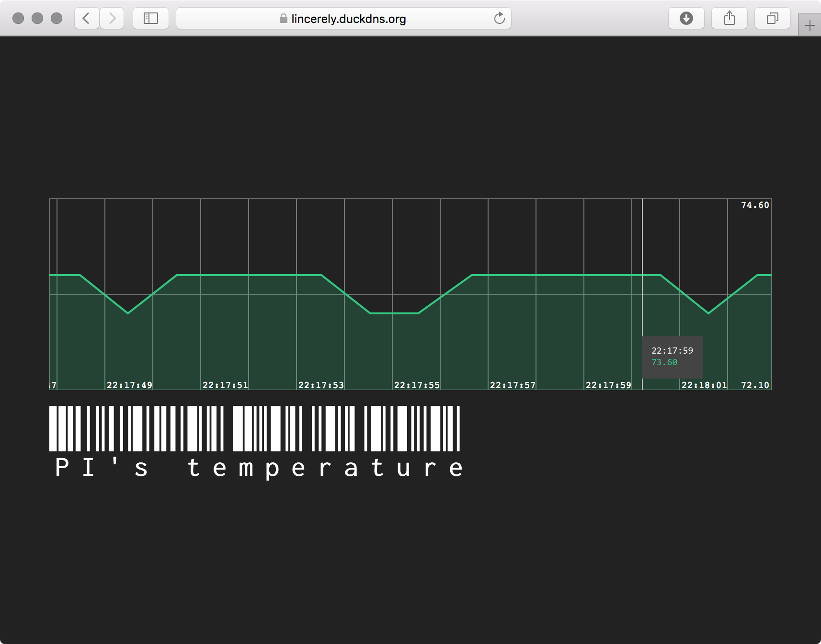Click the browser Forward arrow button
Viewport: 821px width, 644px height.
[112, 19]
